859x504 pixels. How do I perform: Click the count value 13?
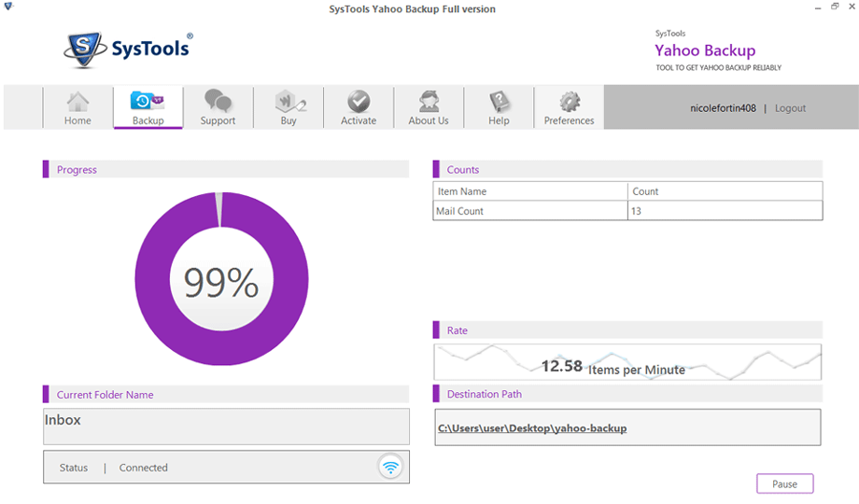click(x=636, y=211)
